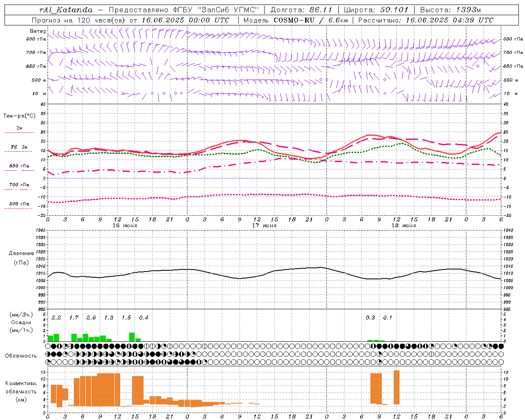Click the 18 июня date label
525x420 pixels.
click(x=404, y=226)
